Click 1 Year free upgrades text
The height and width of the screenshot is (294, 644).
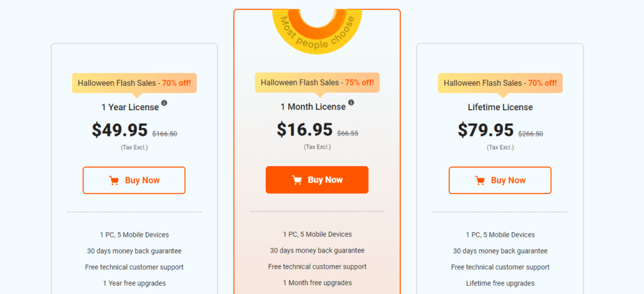tap(135, 283)
